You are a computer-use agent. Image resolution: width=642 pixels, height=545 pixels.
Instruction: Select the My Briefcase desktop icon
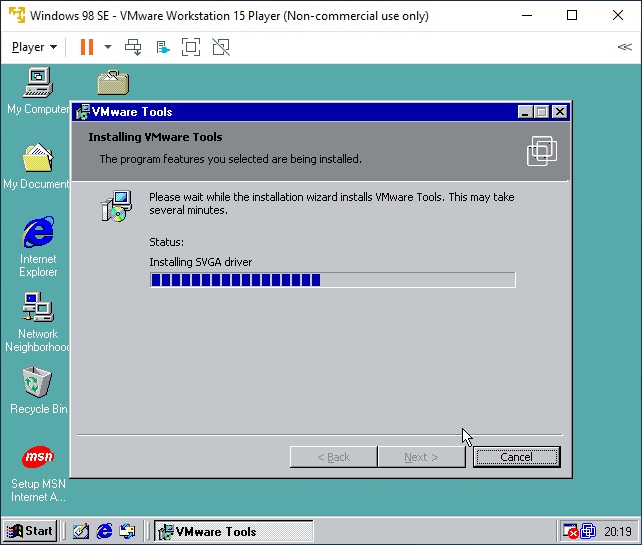[x=113, y=82]
